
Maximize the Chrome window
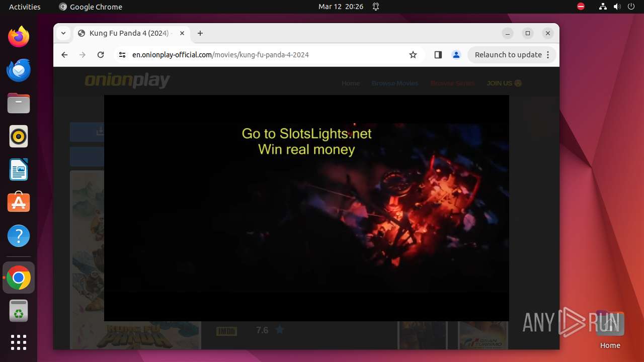point(528,33)
